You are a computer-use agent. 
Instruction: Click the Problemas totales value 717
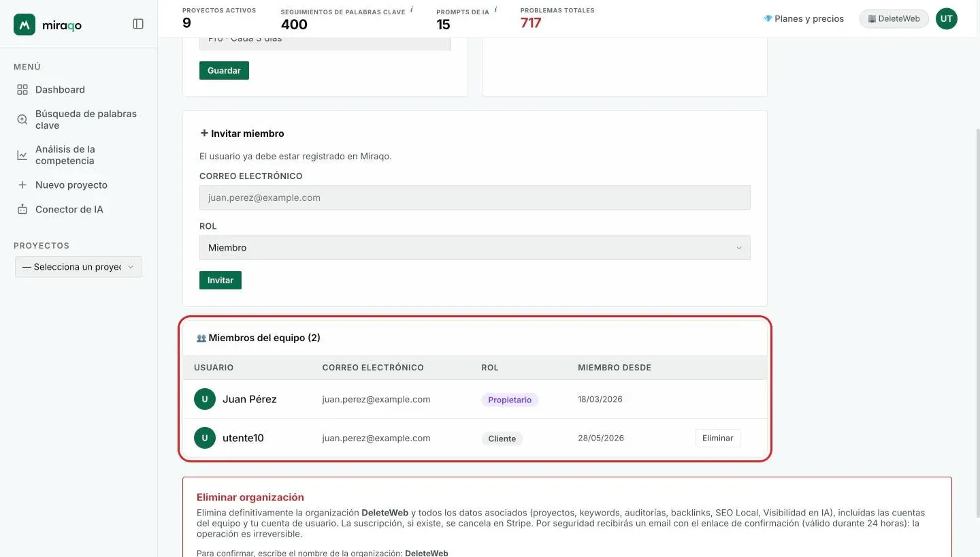(531, 23)
